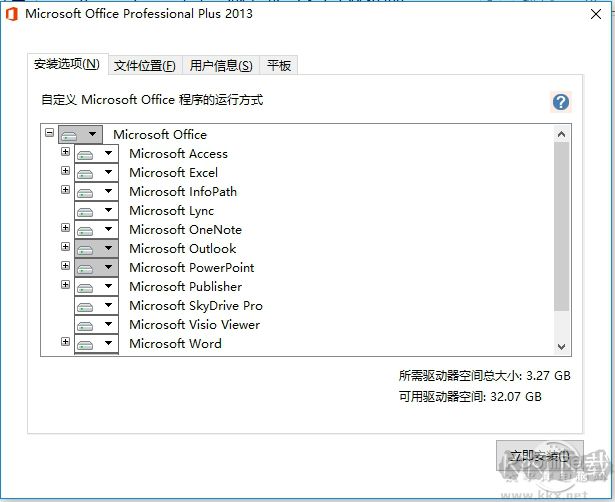Open the Microsoft InfoPath install options dropdown
The width and height of the screenshot is (615, 502).
click(108, 192)
